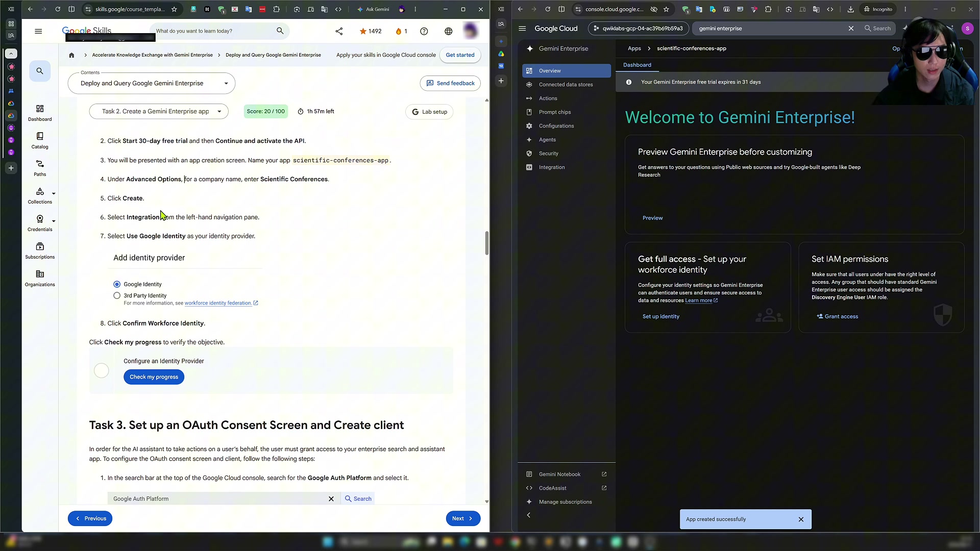Open the Preview link in Gemini Enterprise

[x=652, y=218]
